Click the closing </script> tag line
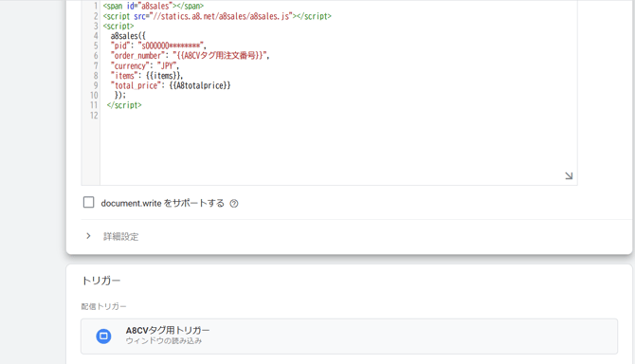 tap(124, 105)
